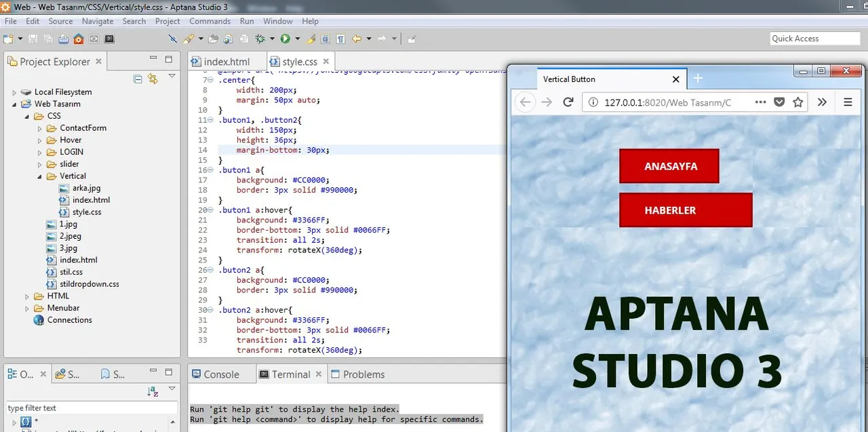Click the Debug bug toolbar icon

(260, 39)
